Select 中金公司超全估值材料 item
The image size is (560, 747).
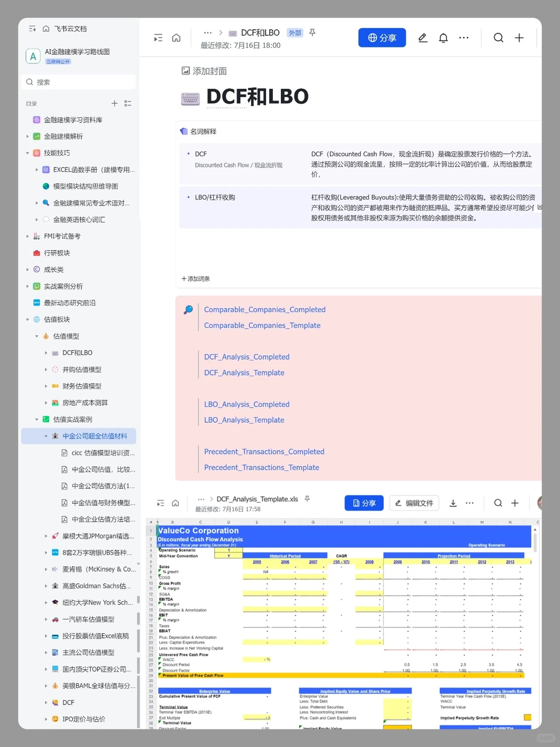click(x=79, y=436)
